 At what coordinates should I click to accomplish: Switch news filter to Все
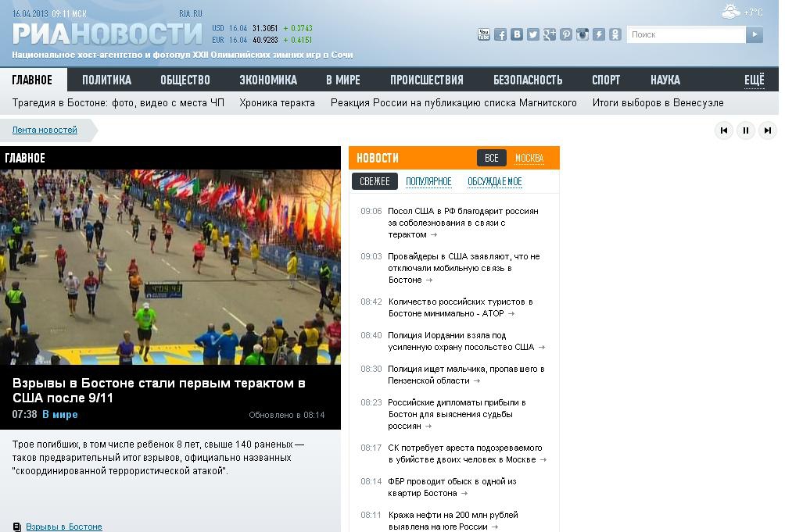(492, 158)
